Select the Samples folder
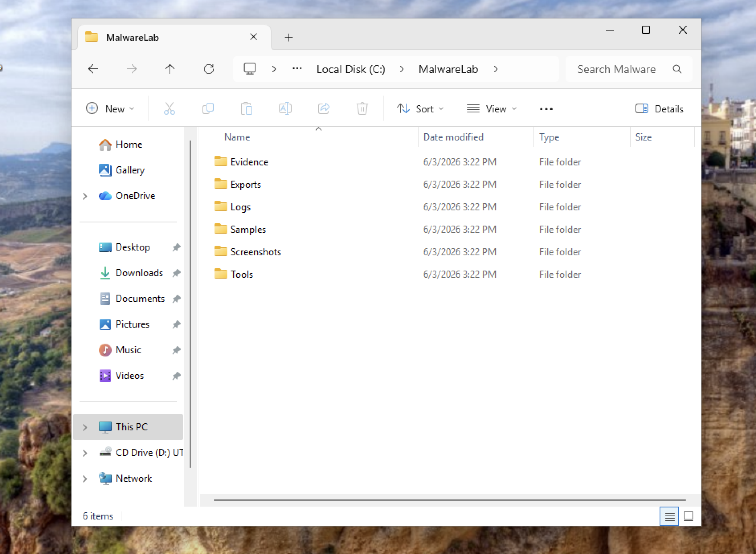756x554 pixels. coord(240,229)
